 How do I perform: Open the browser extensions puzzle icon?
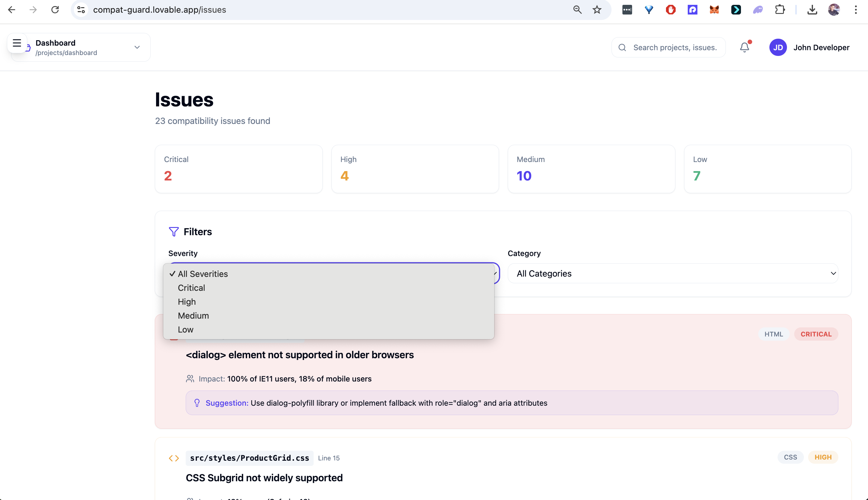[x=780, y=10]
